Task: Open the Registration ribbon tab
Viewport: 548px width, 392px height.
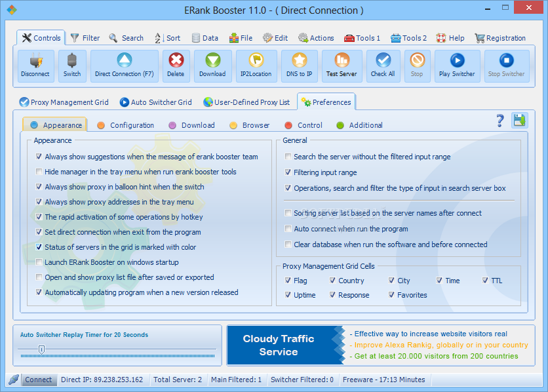Action: (x=500, y=38)
